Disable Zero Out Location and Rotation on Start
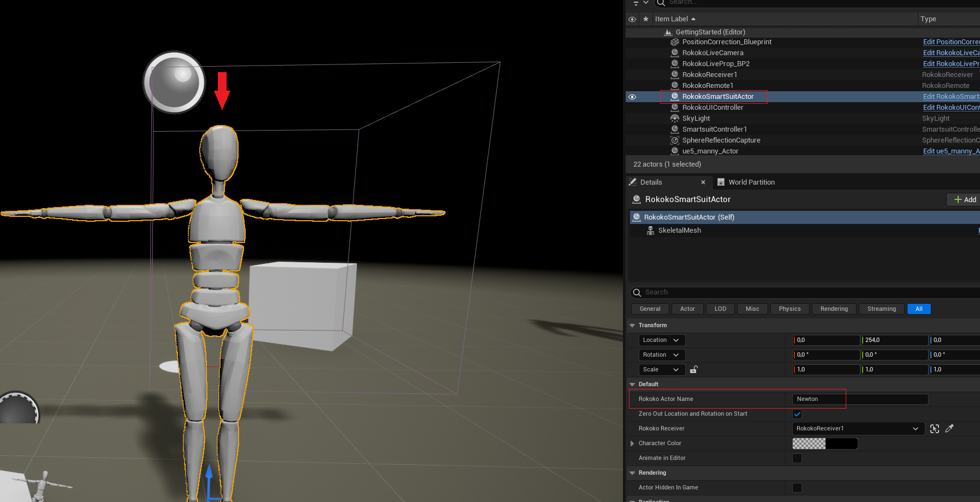 point(797,414)
